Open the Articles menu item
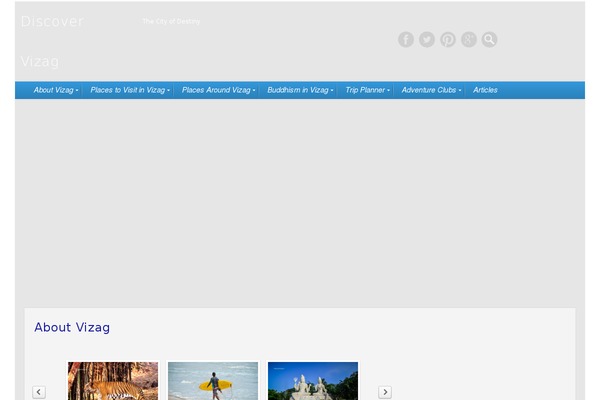The image size is (600, 400). (485, 90)
